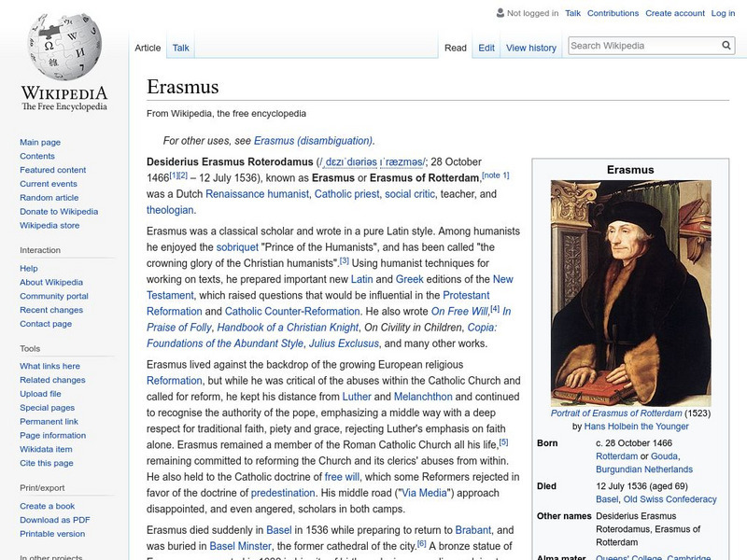The height and width of the screenshot is (560, 747).
Task: Open the Edit tab
Action: pyautogui.click(x=486, y=48)
